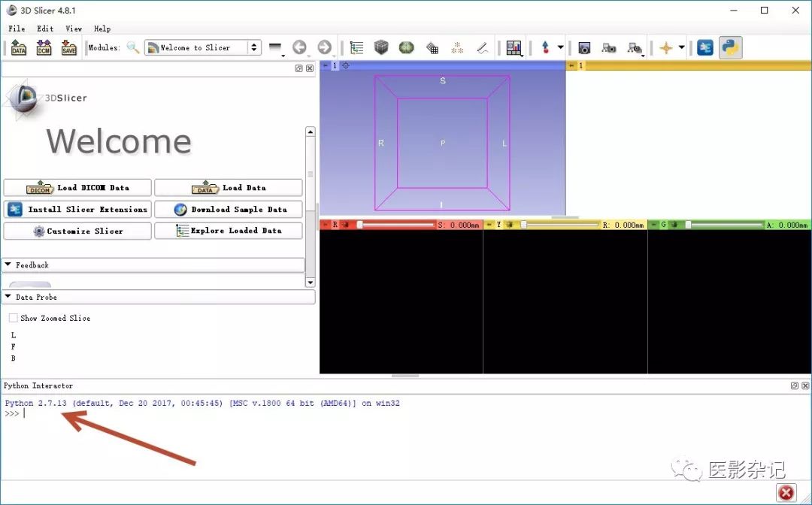
Task: Open the Data module tree icon
Action: coord(357,47)
